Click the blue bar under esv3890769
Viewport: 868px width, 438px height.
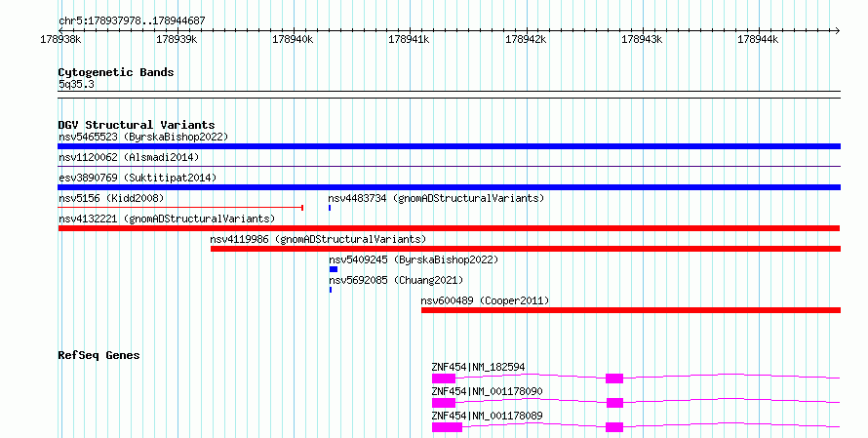point(449,187)
